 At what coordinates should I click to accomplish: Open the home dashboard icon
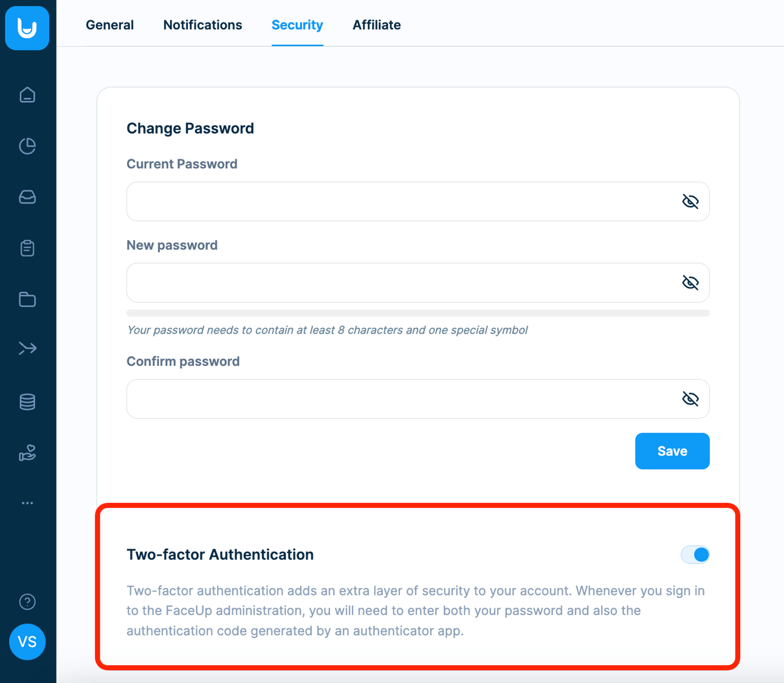[x=27, y=95]
